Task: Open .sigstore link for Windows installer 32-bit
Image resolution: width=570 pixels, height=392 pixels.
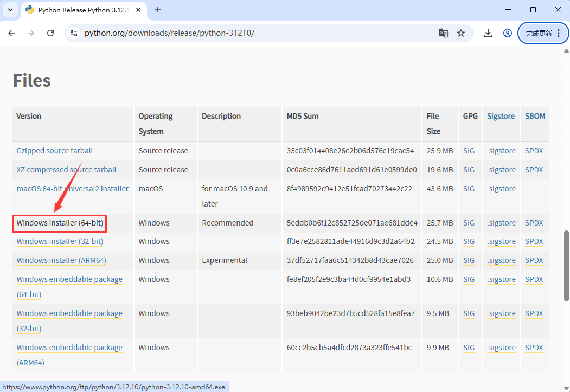Action: point(501,241)
